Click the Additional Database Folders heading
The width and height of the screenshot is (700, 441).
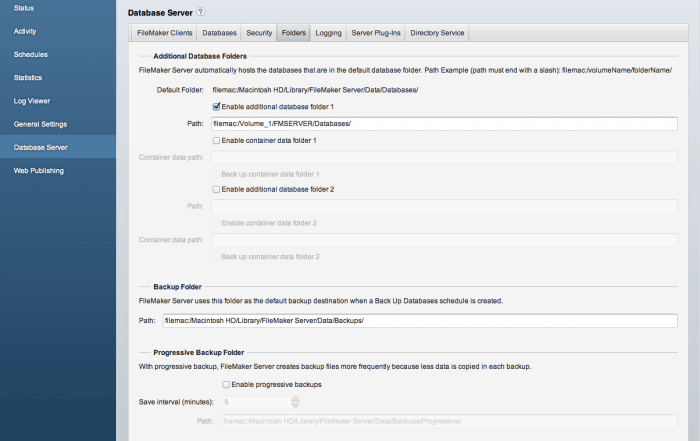(x=200, y=56)
